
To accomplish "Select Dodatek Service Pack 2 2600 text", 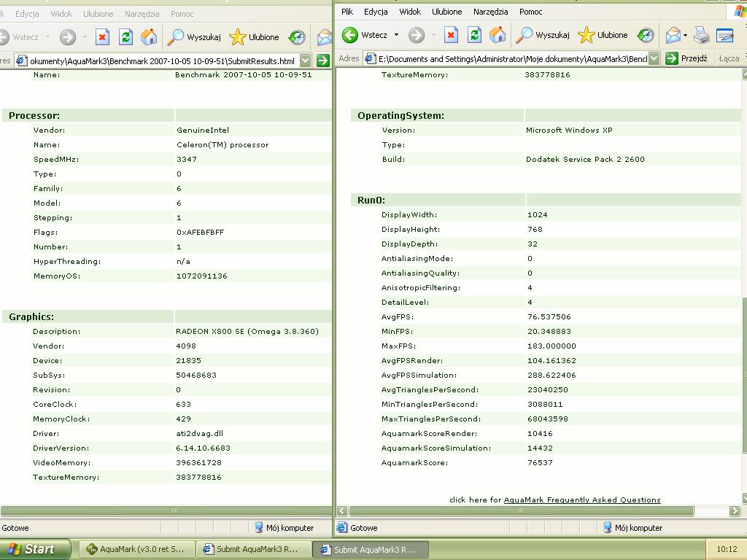I will click(x=585, y=159).
